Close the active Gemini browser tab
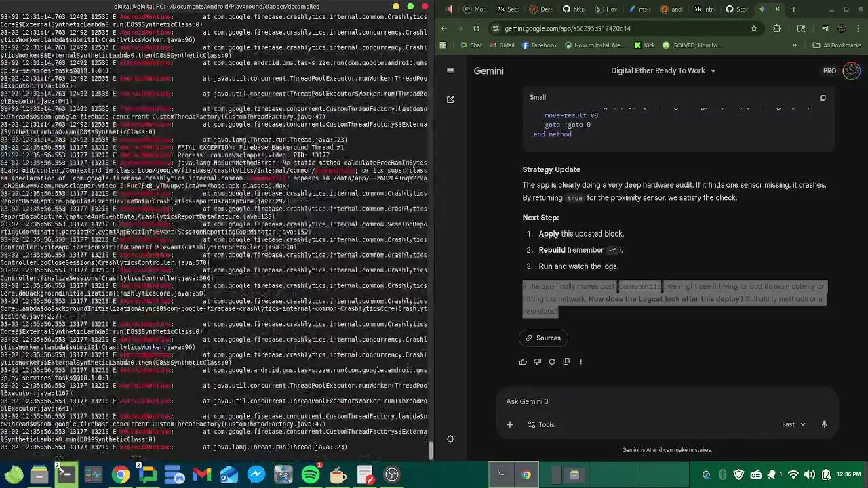Image resolution: width=868 pixels, height=488 pixels. click(777, 9)
